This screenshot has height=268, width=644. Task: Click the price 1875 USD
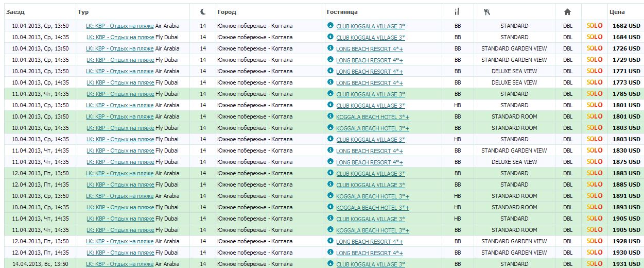tap(626, 162)
